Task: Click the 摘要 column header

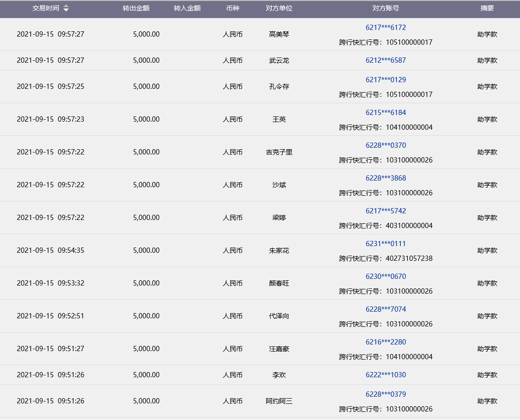Action: 487,9
